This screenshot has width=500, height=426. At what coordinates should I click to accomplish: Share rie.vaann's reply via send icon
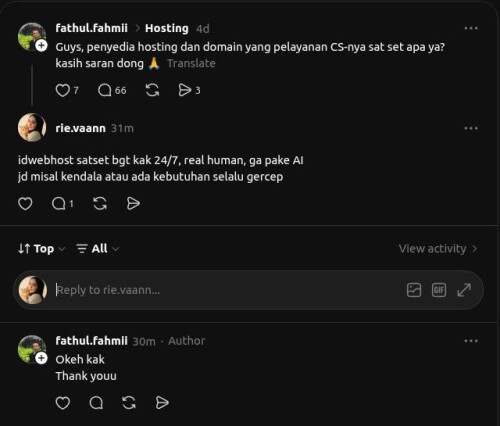pyautogui.click(x=133, y=204)
